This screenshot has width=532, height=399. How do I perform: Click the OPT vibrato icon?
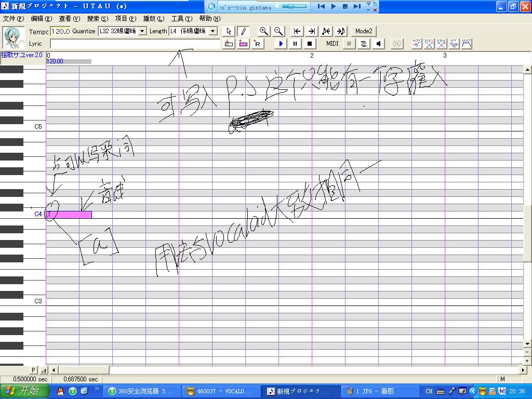click(454, 44)
